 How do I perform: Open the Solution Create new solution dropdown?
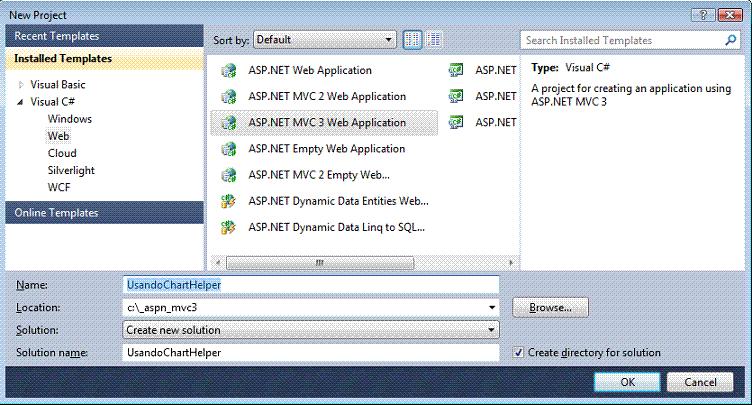[311, 330]
